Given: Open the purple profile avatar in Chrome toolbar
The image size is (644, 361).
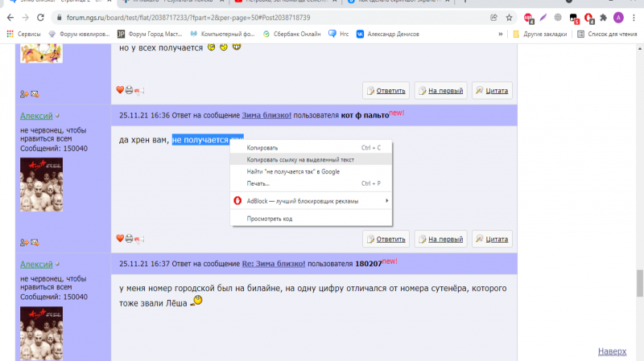Looking at the screenshot, I should (618, 18).
